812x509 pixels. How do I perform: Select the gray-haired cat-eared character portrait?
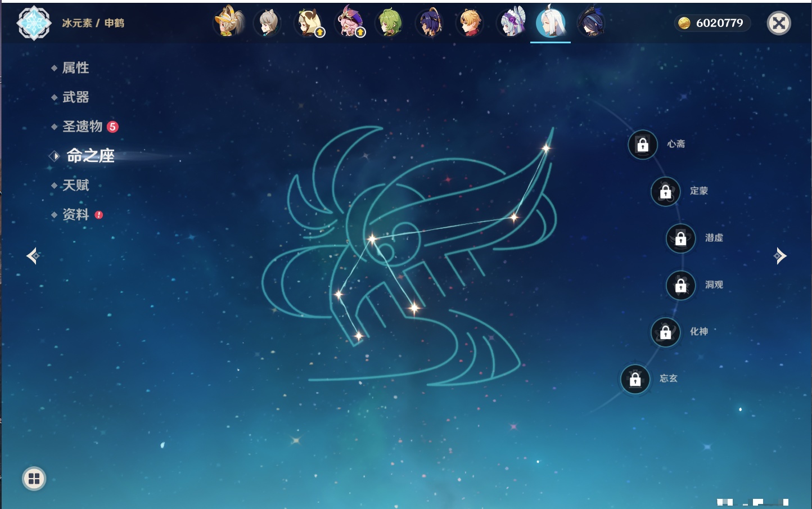(x=268, y=23)
